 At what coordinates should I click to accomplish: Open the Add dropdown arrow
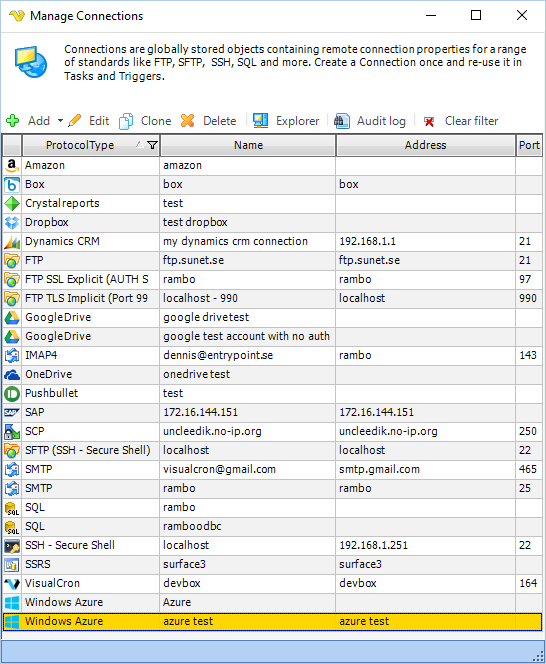(x=60, y=121)
